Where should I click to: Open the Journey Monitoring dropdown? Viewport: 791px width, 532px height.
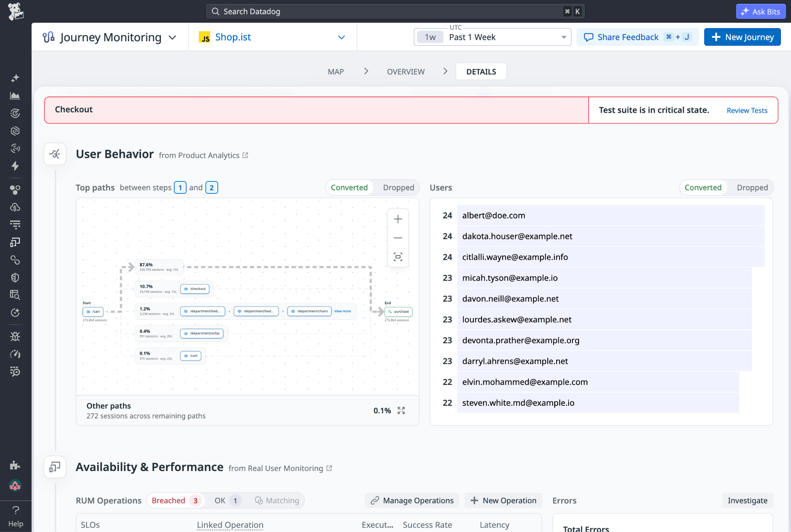click(110, 37)
